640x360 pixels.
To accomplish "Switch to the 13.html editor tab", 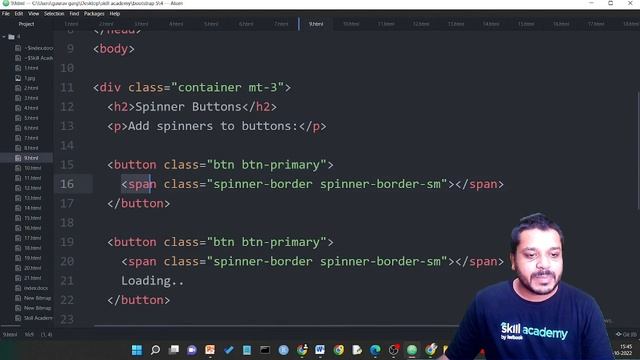I will [456, 24].
